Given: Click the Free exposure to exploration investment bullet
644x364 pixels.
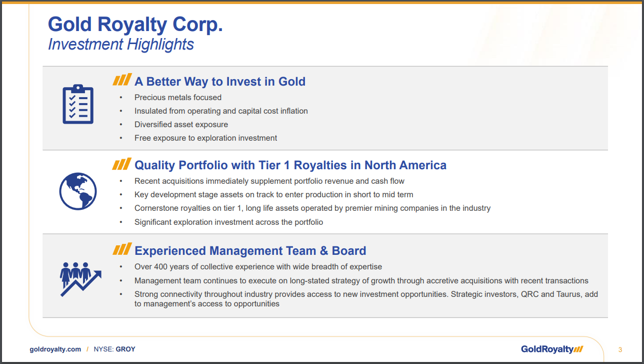Looking at the screenshot, I should click(x=205, y=138).
